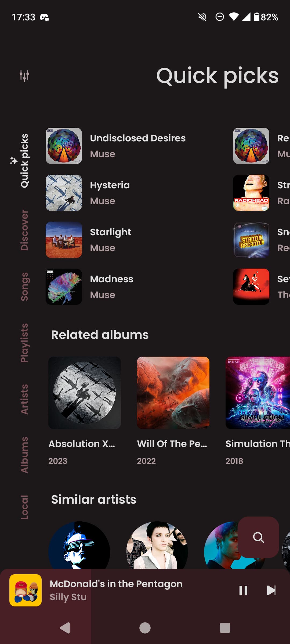Tap the Android home navigation button
This screenshot has width=290, height=644.
(145, 628)
